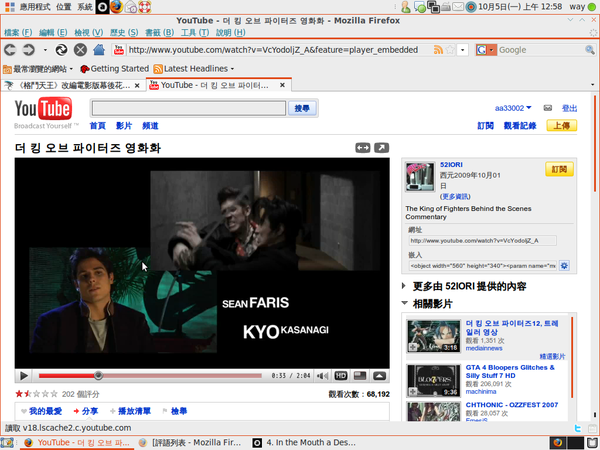Click the Twitter bird icon in the status bar
This screenshot has width=600, height=450.
pyautogui.click(x=578, y=428)
